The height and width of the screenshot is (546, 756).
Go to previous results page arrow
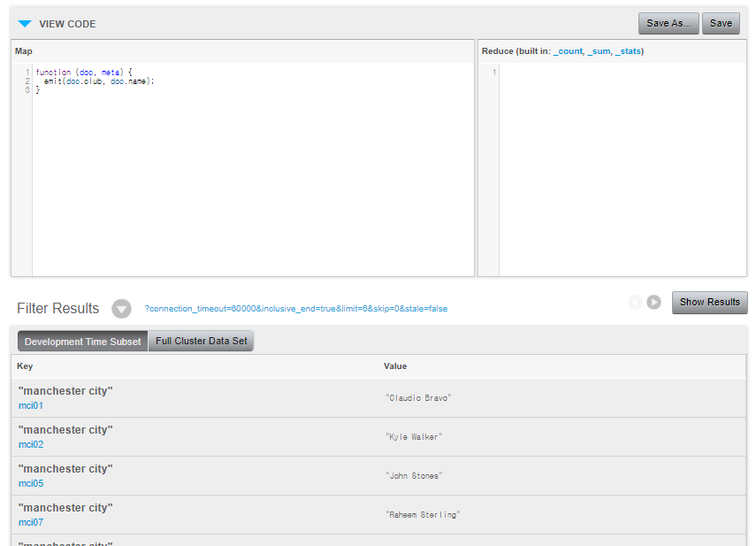point(635,303)
